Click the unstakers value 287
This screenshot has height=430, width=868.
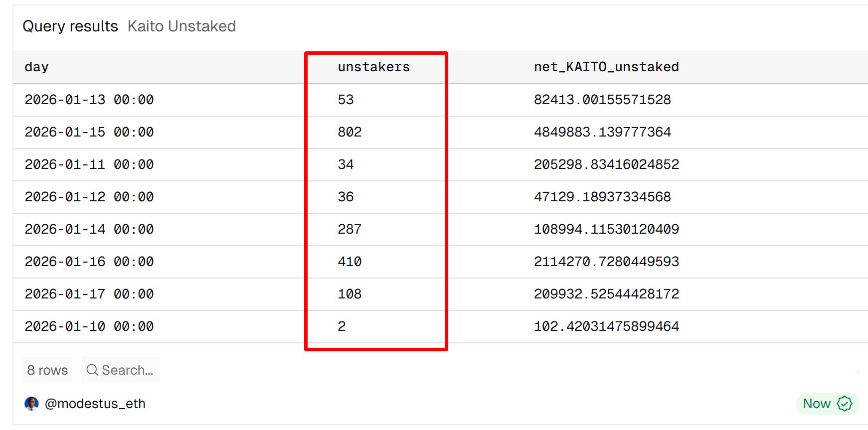pyautogui.click(x=349, y=229)
